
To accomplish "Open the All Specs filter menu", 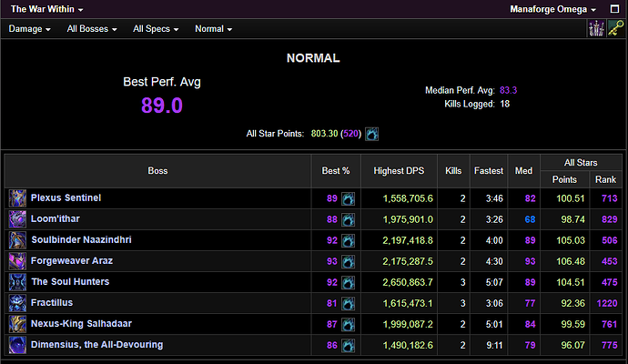I will point(154,29).
